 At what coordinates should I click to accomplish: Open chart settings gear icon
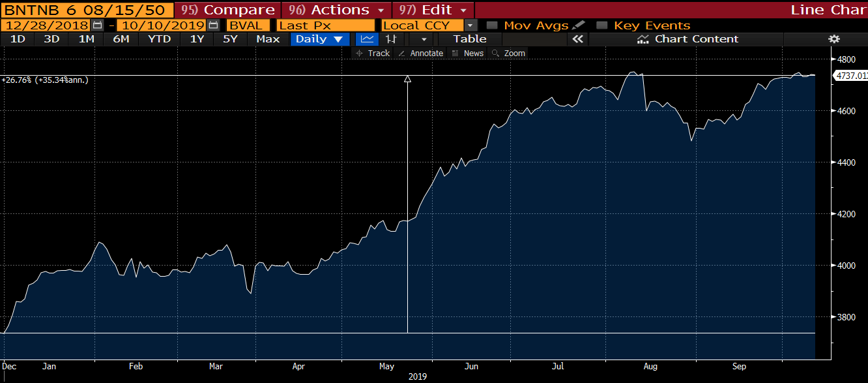click(833, 39)
